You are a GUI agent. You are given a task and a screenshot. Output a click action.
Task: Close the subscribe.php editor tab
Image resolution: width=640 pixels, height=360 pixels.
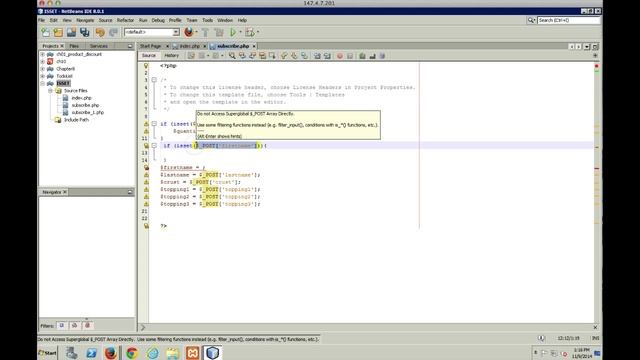tap(254, 46)
